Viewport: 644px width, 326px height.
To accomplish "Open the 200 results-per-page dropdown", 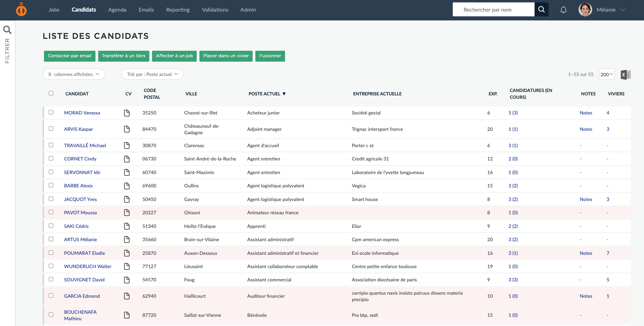I will click(x=607, y=74).
